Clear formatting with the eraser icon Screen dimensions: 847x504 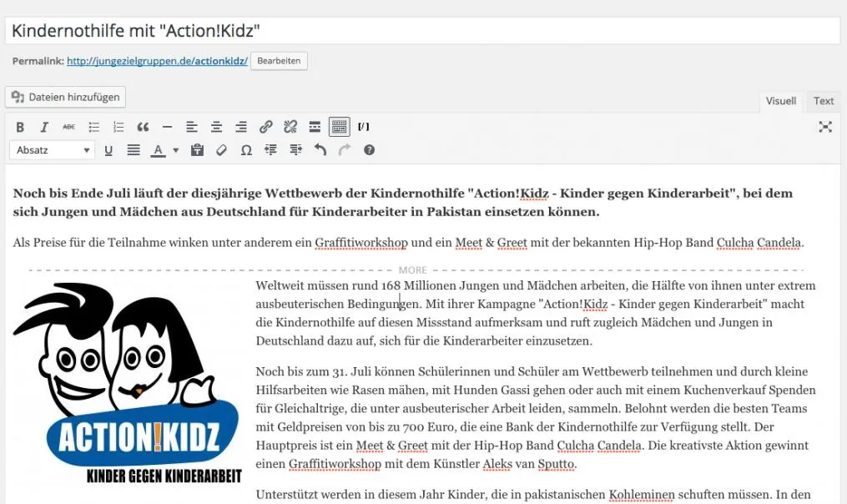pyautogui.click(x=221, y=150)
